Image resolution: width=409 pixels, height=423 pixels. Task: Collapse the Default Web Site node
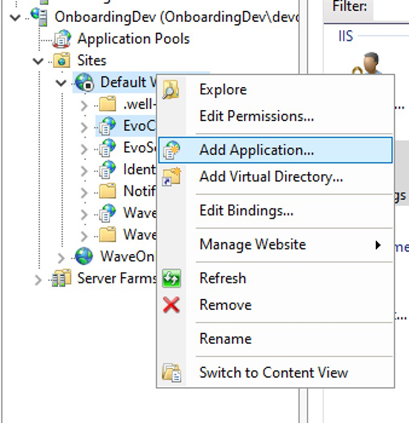[61, 83]
